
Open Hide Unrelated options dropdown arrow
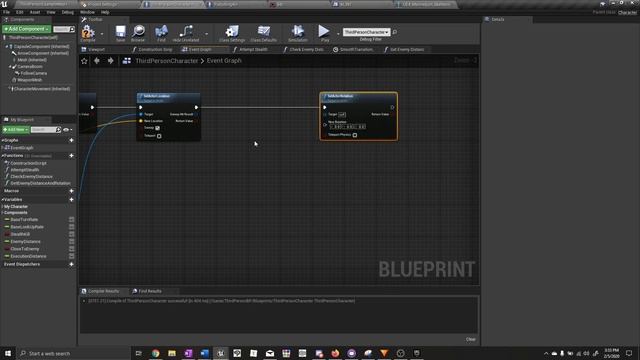point(206,34)
